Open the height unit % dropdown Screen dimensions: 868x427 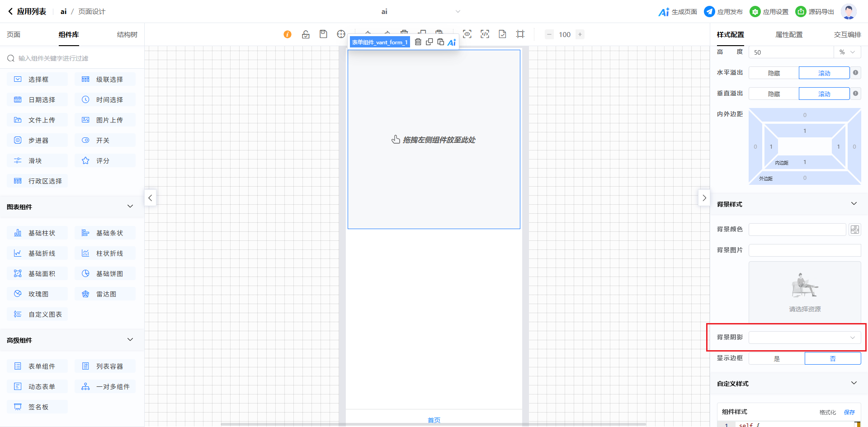(847, 52)
